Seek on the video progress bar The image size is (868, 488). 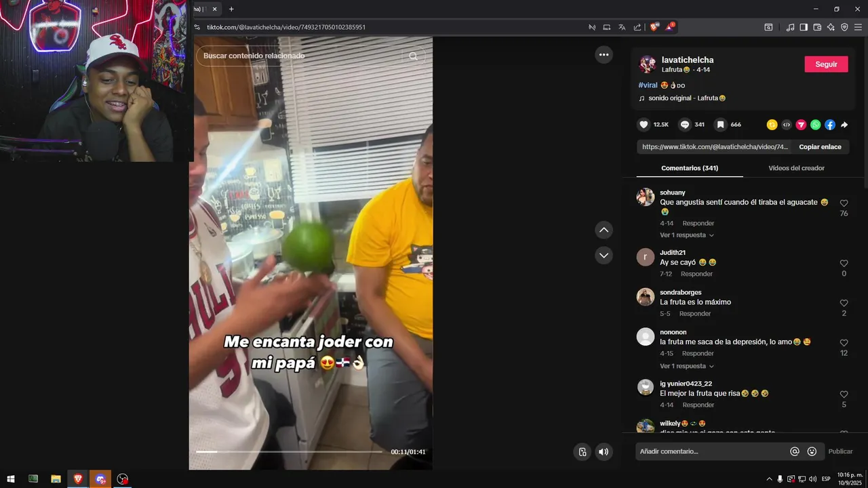coord(289,451)
